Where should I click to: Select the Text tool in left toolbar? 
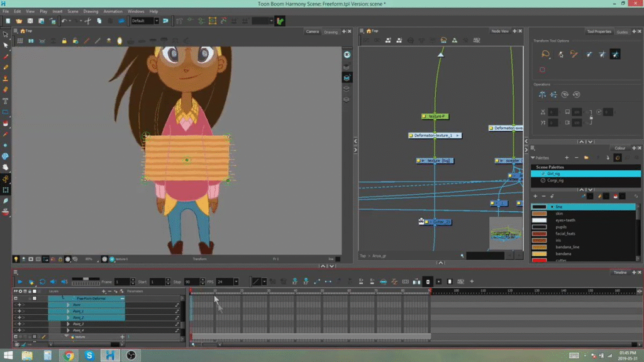click(6, 101)
